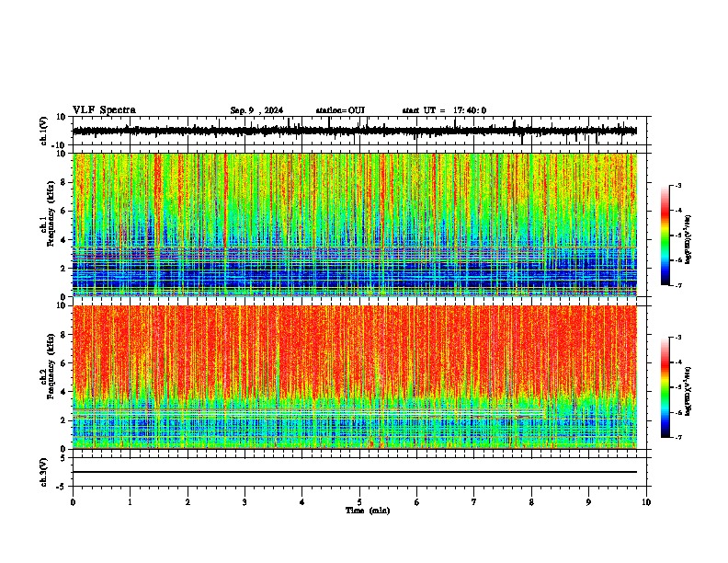728x563 pixels.
Task: Click the ch.2 spectrogram plot area
Action: click(x=355, y=377)
